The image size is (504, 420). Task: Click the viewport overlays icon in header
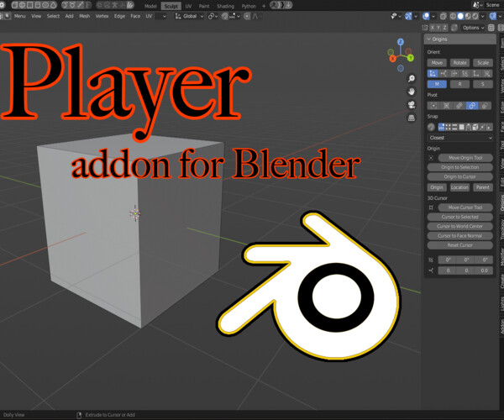click(426, 16)
